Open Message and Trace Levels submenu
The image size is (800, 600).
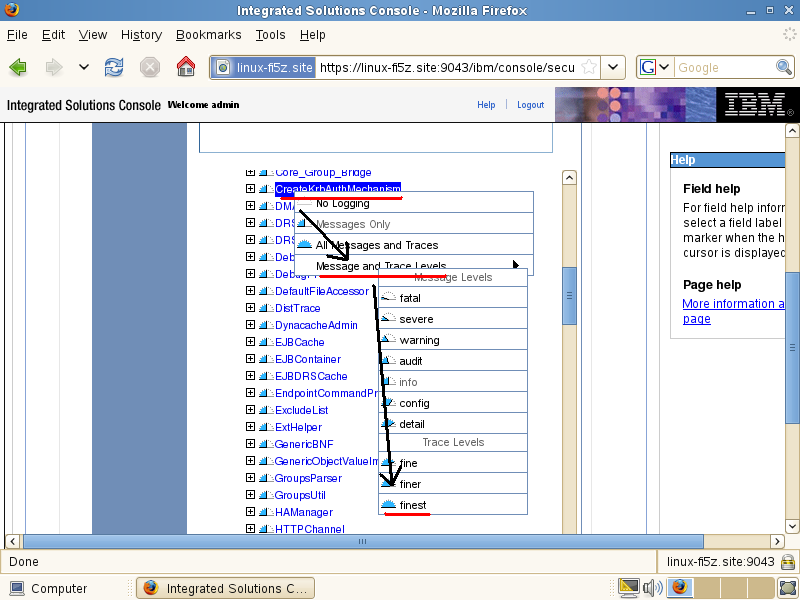pyautogui.click(x=414, y=266)
